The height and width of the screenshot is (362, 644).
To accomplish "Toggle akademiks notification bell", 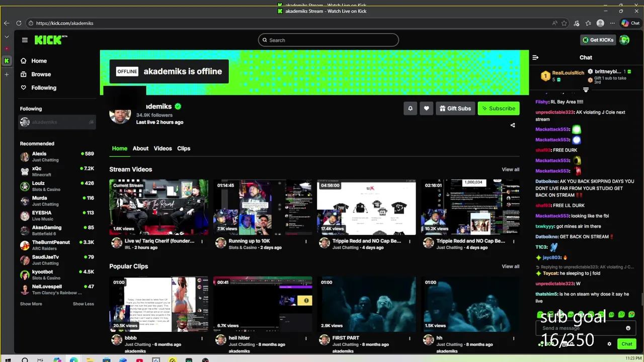I will (x=410, y=108).
